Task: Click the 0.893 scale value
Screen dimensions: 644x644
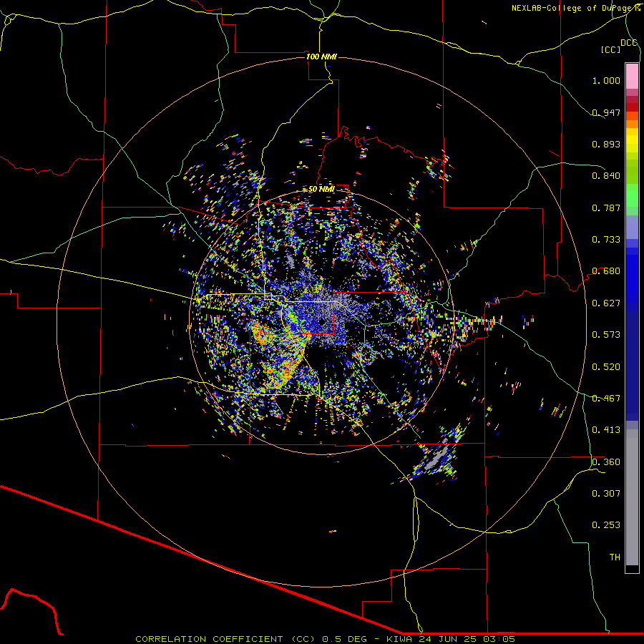Action: pyautogui.click(x=606, y=144)
